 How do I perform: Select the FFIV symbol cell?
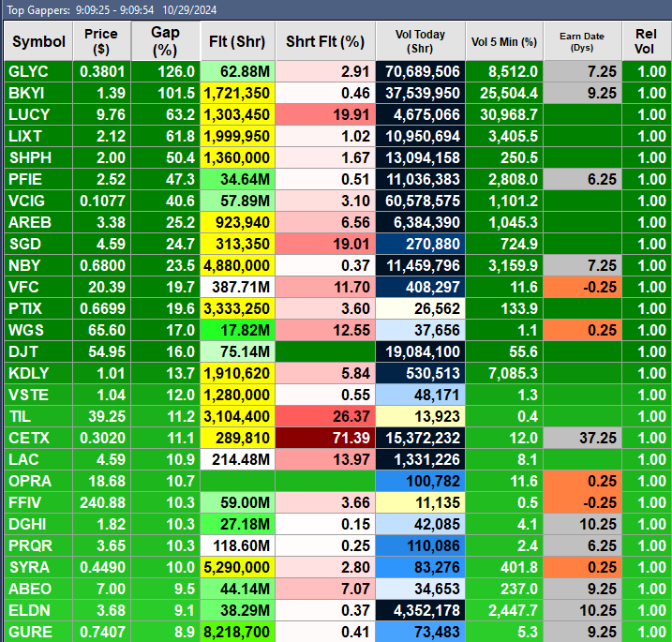click(38, 502)
